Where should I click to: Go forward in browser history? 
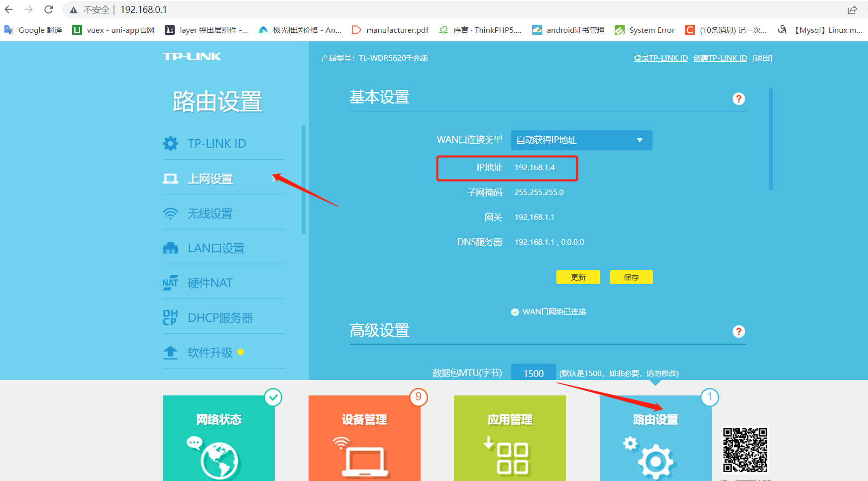coord(29,9)
